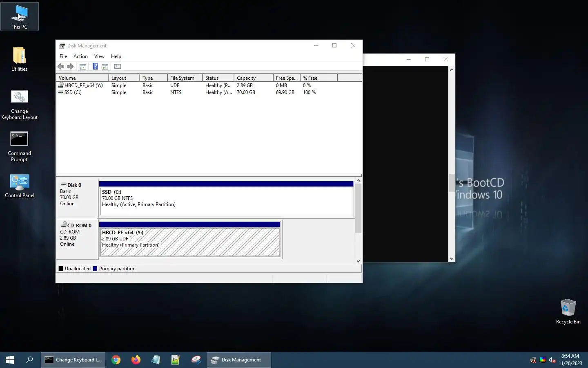Open the clock showing 8:54 AM
The width and height of the screenshot is (588, 368).
point(570,360)
